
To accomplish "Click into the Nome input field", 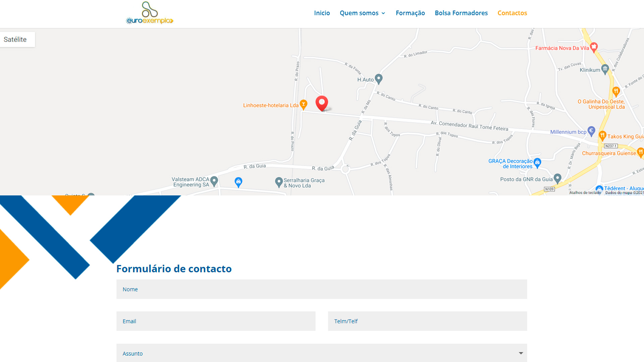I will pyautogui.click(x=321, y=289).
